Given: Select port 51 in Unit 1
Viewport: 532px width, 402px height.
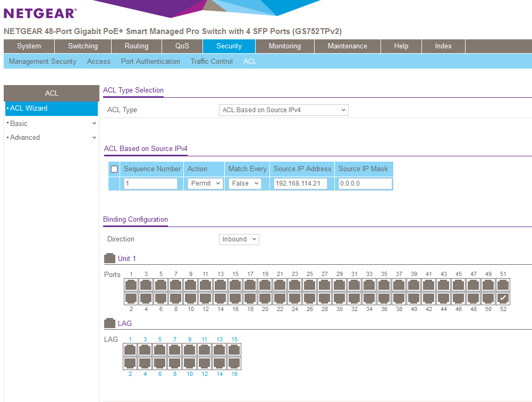Looking at the screenshot, I should pos(503,285).
